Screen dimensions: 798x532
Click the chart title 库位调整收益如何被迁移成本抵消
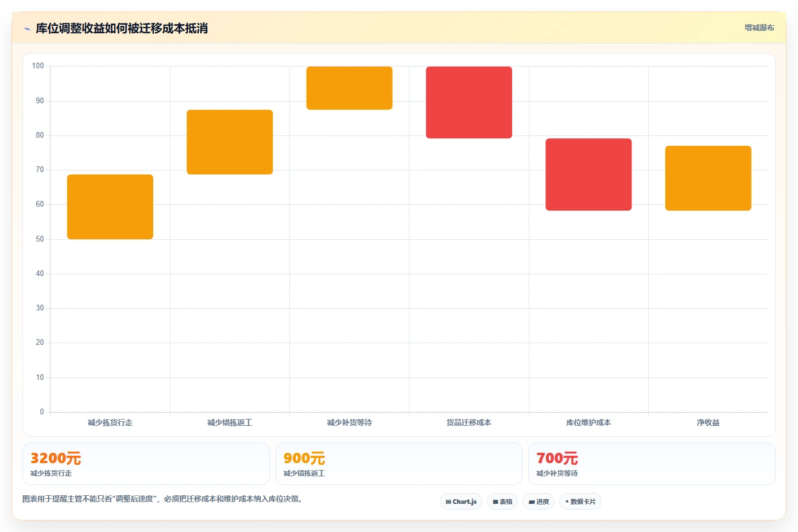click(122, 28)
